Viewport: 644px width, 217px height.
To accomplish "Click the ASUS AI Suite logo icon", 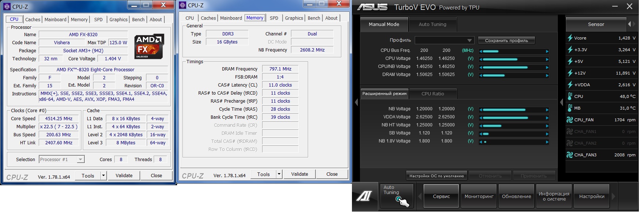I will point(364,196).
